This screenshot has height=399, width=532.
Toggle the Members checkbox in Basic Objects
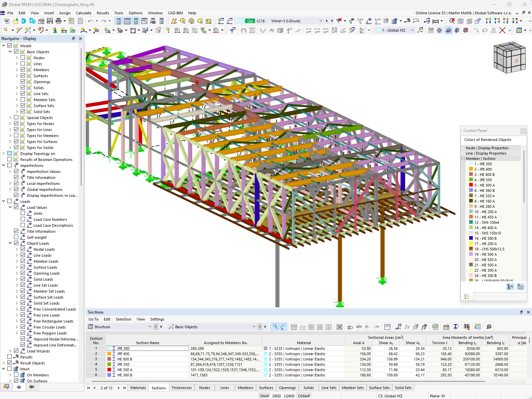(23, 69)
